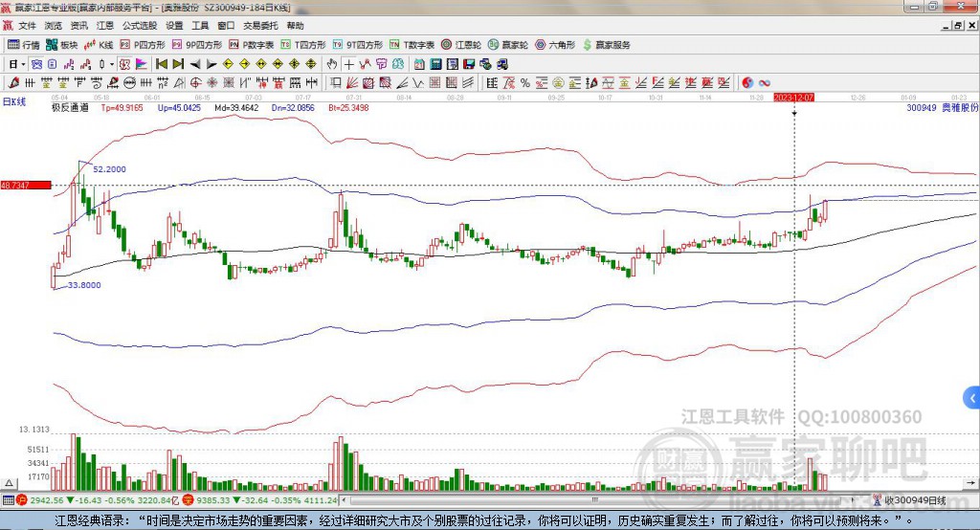Open the 江恩轮 Gann wheel
The image size is (980, 530).
pyautogui.click(x=461, y=45)
